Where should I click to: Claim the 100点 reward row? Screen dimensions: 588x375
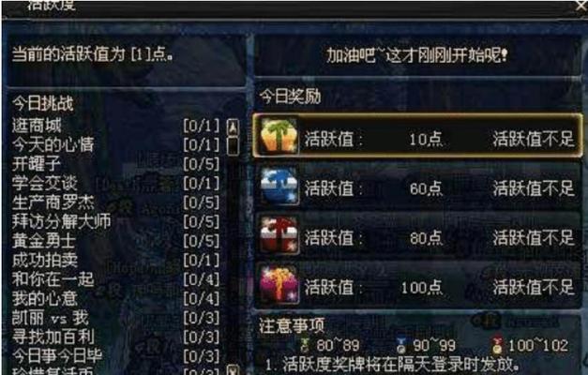(417, 285)
